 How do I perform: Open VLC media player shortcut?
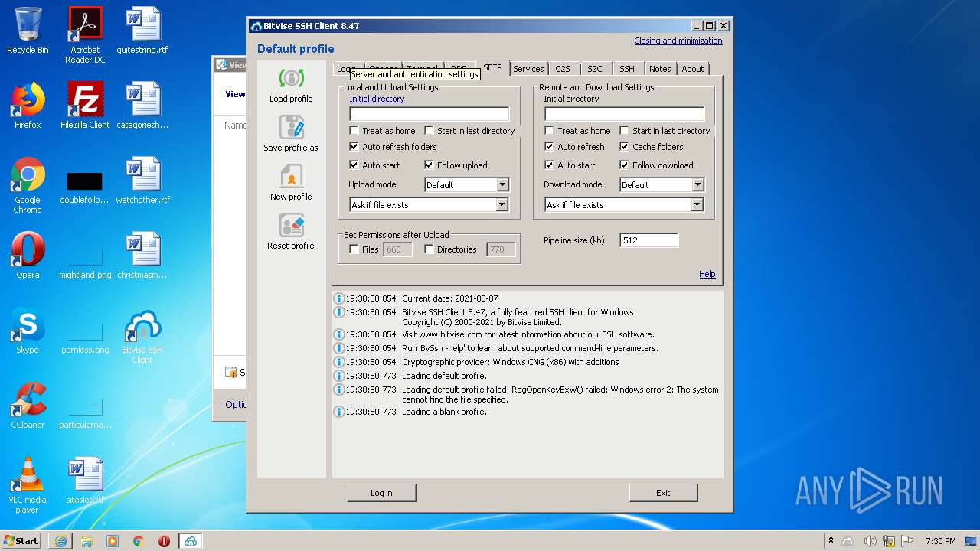click(28, 485)
